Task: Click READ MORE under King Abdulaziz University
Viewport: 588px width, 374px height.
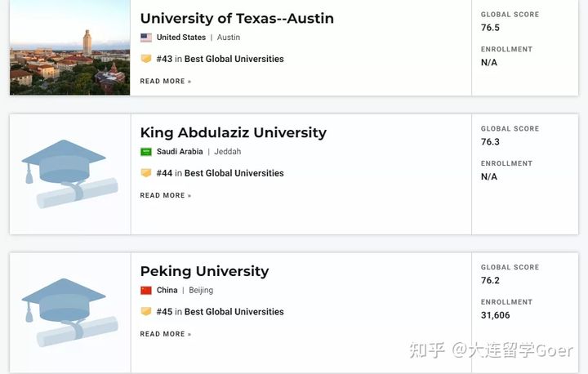Action: (x=165, y=195)
